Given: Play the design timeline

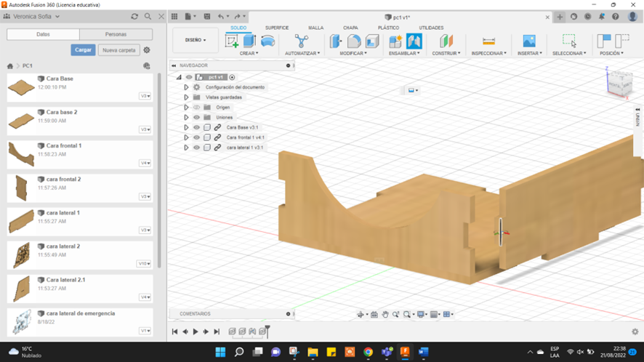Looking at the screenshot, I should pos(196,331).
